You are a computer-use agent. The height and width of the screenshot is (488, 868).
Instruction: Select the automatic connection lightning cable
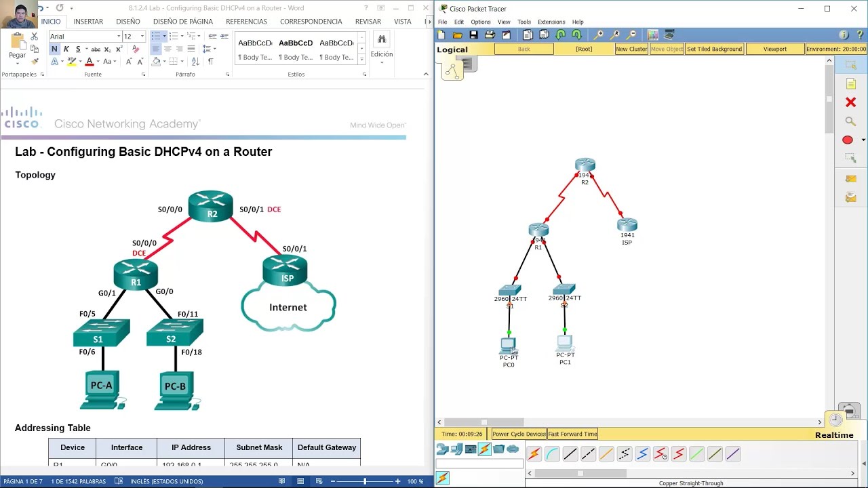pos(534,454)
